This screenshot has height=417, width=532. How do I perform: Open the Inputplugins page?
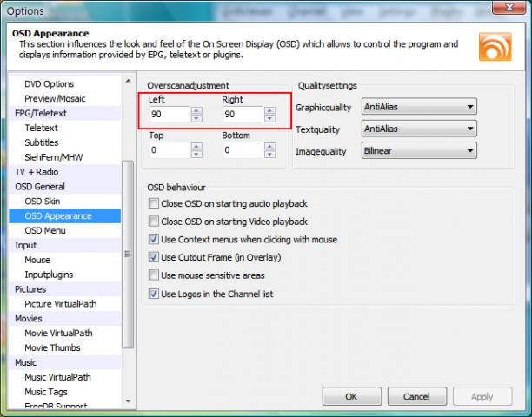coord(49,275)
